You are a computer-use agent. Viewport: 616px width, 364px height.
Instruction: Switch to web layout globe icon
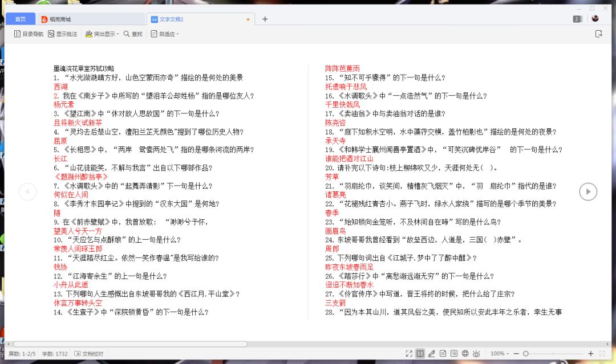465,354
